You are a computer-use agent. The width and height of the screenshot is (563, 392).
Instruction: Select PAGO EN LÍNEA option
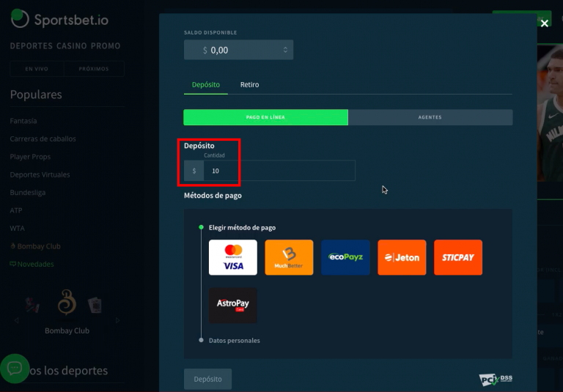(265, 117)
